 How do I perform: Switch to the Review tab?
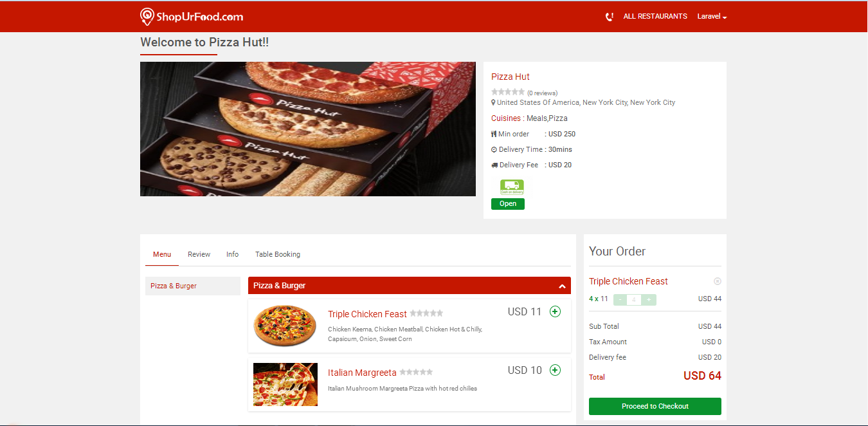199,254
